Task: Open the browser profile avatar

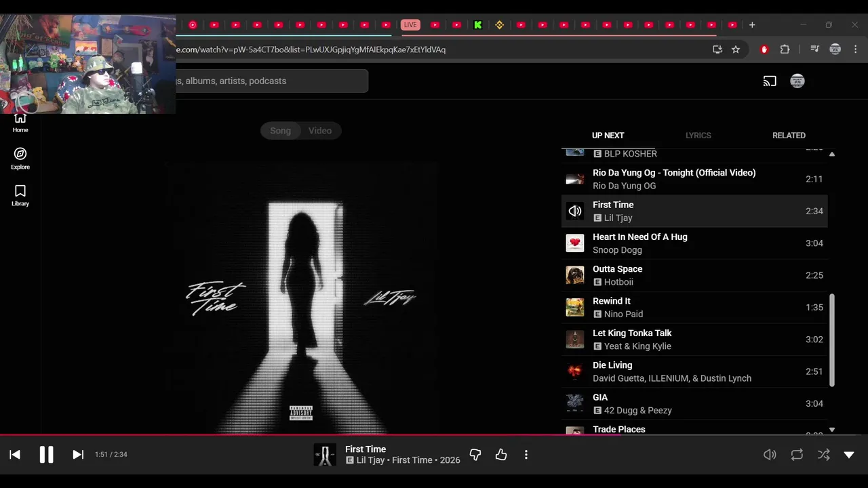Action: [835, 49]
